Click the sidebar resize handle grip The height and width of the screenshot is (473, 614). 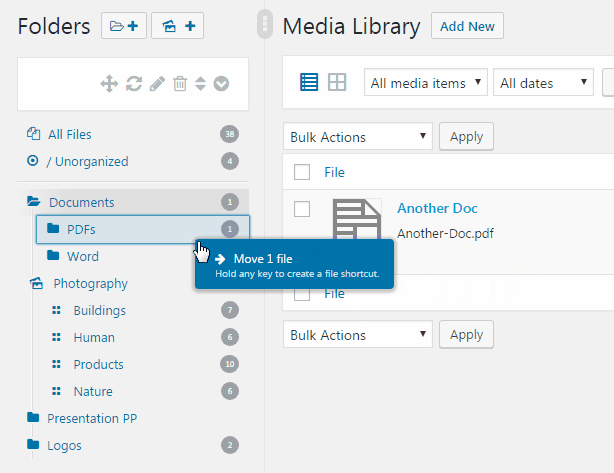[265, 24]
